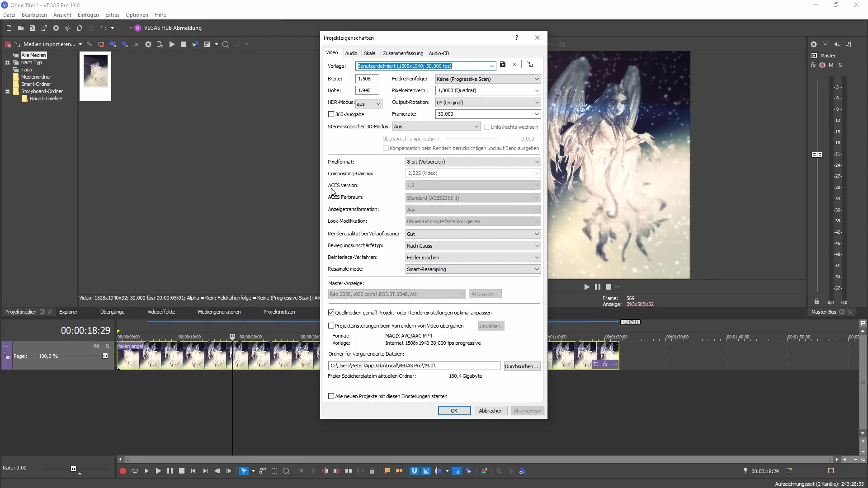Image resolution: width=868 pixels, height=488 pixels.
Task: Undo the last action
Action: [103, 28]
